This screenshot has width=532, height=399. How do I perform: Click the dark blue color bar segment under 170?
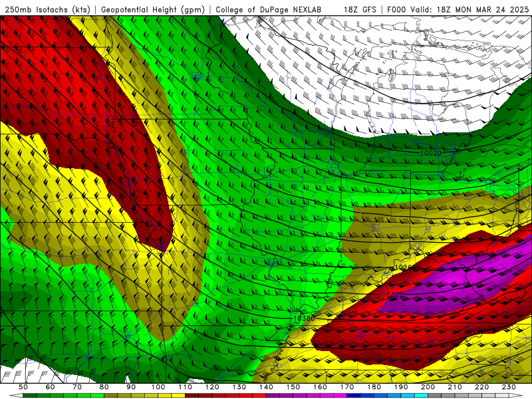(354, 396)
